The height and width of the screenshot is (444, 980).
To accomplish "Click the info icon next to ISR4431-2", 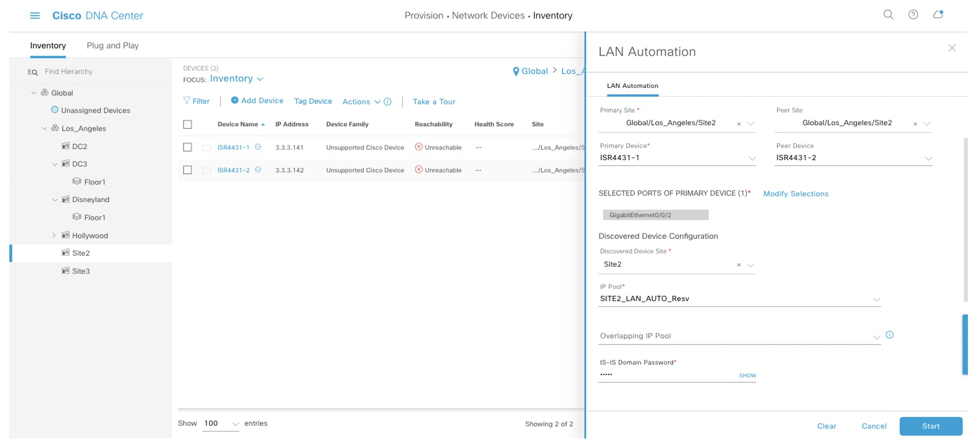I will pyautogui.click(x=258, y=170).
